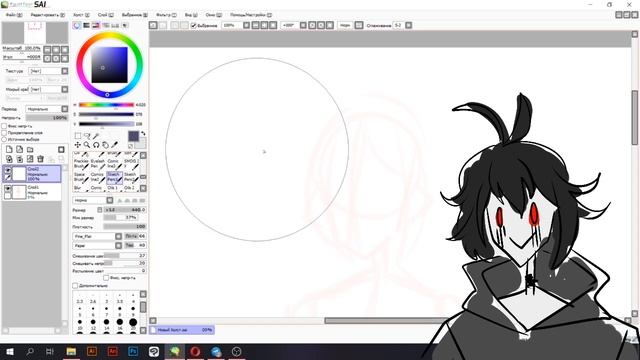640x360 pixels.
Task: Pick brush size 20 dot
Action: (133, 322)
